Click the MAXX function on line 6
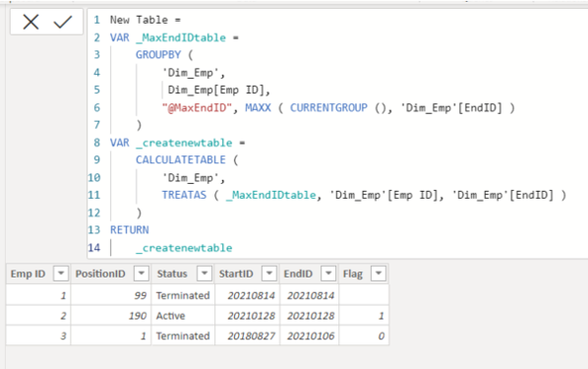Screen dimensions: 588x369 (x=258, y=107)
